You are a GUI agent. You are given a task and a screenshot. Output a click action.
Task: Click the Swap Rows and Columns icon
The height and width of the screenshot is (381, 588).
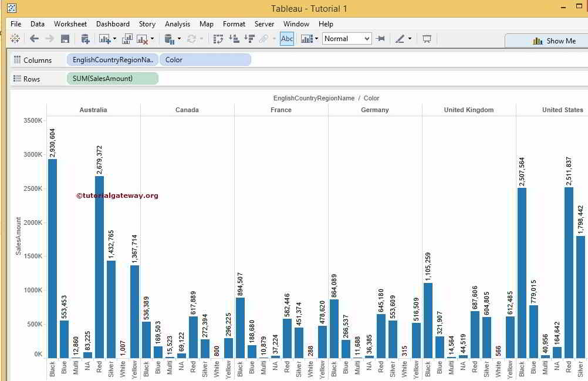[x=219, y=40]
